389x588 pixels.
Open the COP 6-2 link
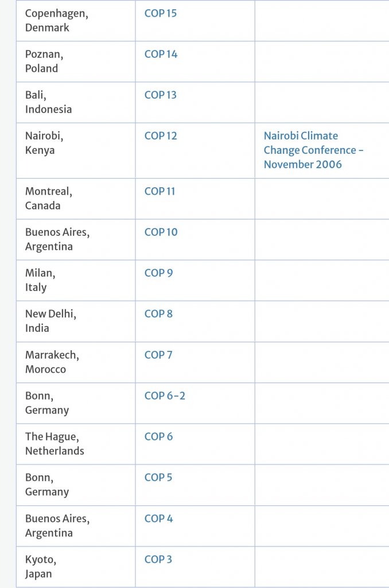click(165, 396)
